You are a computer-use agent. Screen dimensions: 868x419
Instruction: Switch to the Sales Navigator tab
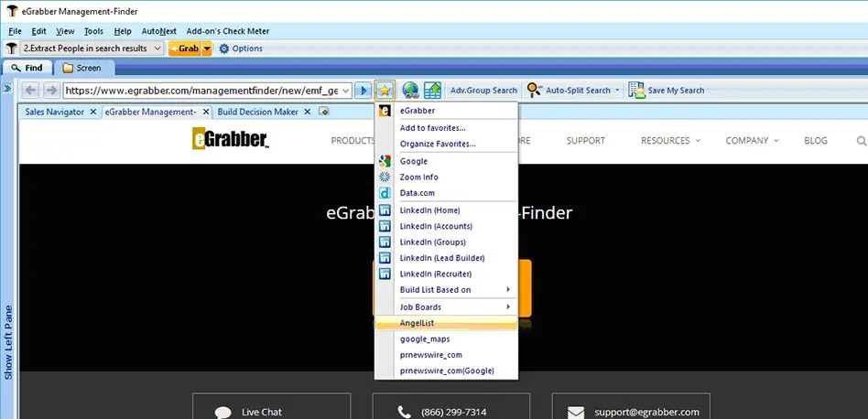click(54, 112)
